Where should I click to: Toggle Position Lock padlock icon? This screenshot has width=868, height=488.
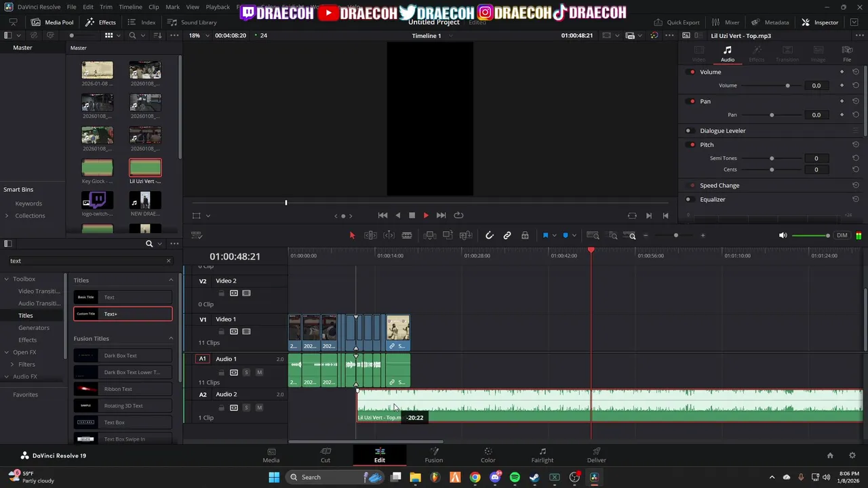pos(525,235)
